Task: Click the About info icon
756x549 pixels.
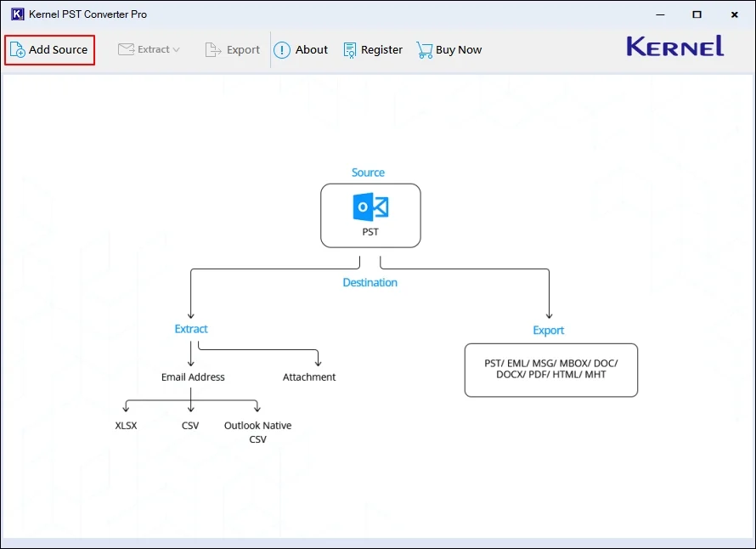Action: [x=282, y=50]
